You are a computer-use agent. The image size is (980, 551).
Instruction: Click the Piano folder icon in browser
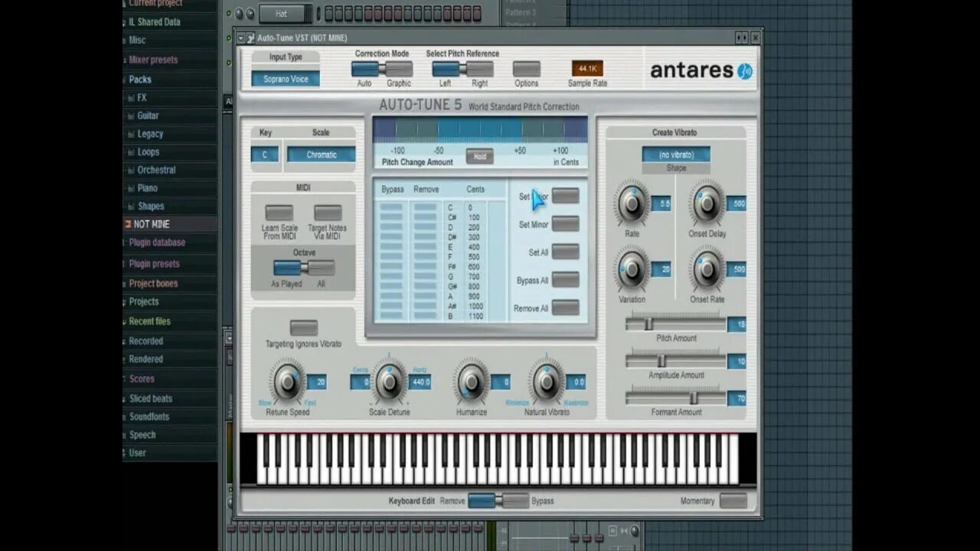(131, 188)
